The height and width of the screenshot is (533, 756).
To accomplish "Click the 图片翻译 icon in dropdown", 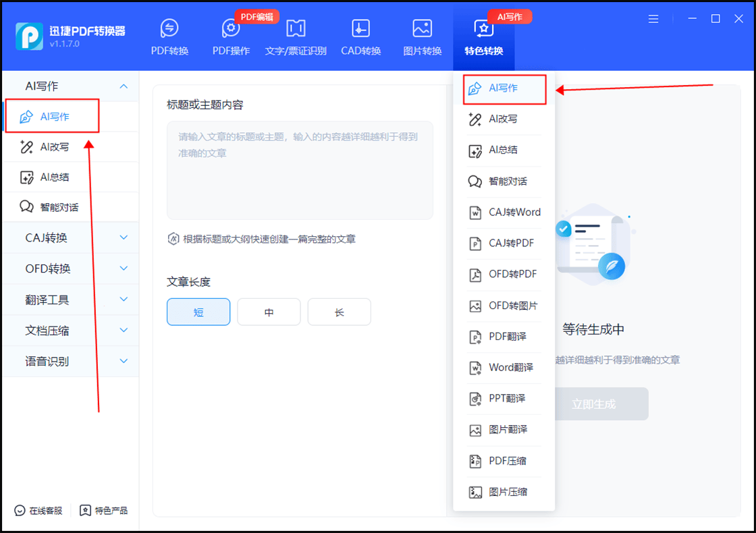I will click(x=475, y=430).
